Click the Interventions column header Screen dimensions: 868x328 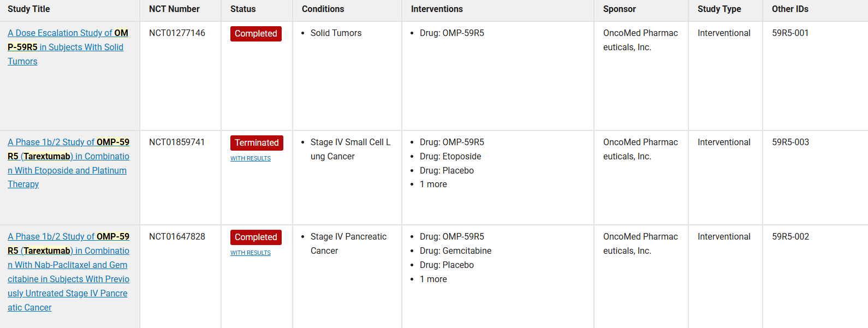point(437,9)
